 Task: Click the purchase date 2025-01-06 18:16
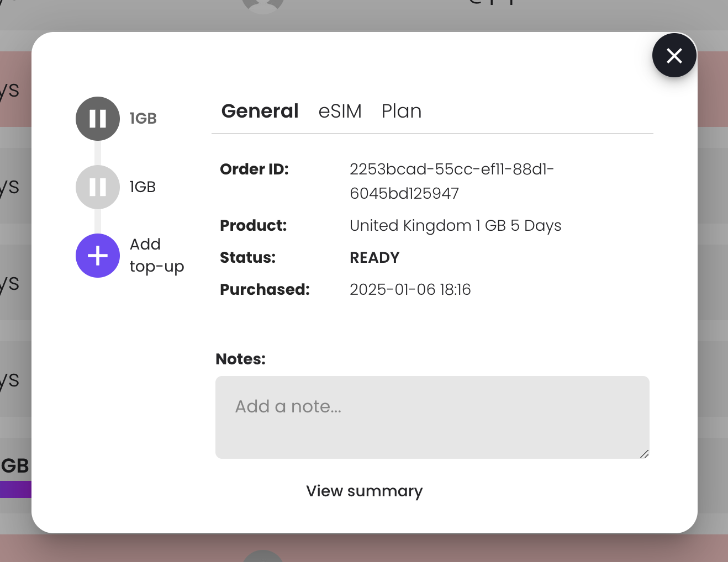(410, 289)
